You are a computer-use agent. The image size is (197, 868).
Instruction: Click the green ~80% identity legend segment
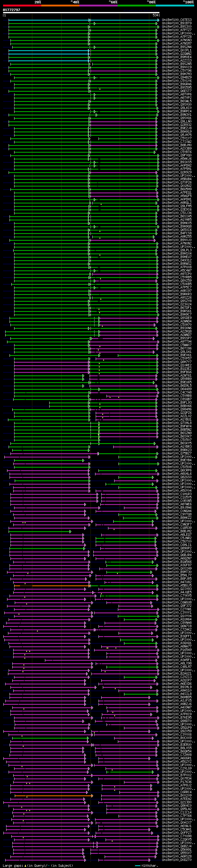[x=137, y=6]
